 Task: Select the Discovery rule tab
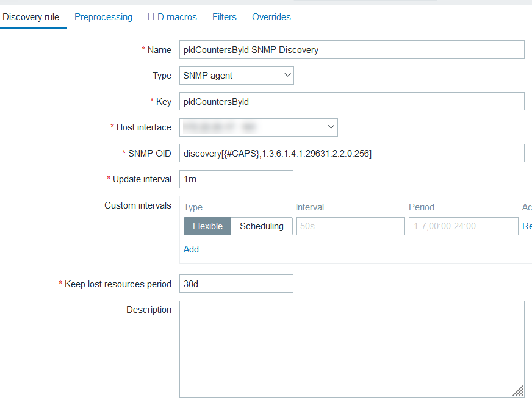tap(31, 17)
